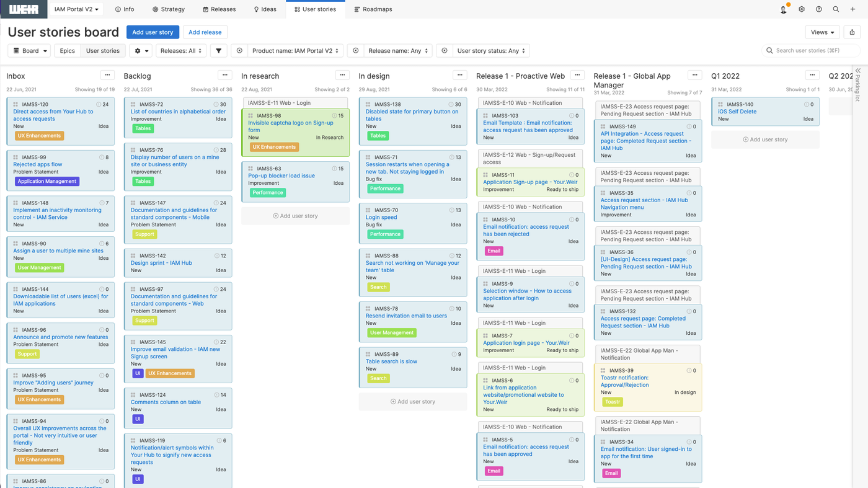The height and width of the screenshot is (488, 868).
Task: Open the IAM Portal V2 workspace dropdown
Action: [x=77, y=9]
